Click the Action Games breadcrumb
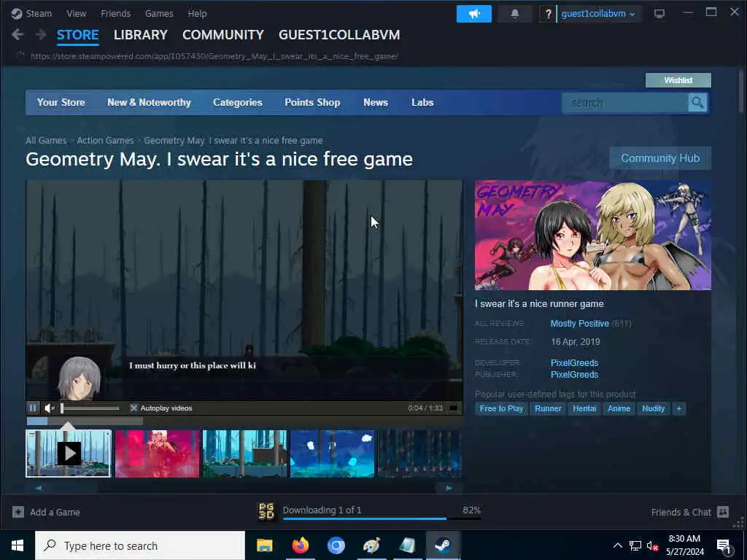The width and height of the screenshot is (747, 560). coord(105,141)
